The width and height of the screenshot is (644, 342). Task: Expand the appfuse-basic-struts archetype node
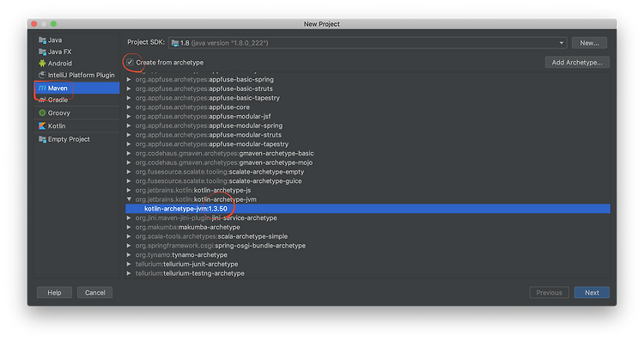129,89
